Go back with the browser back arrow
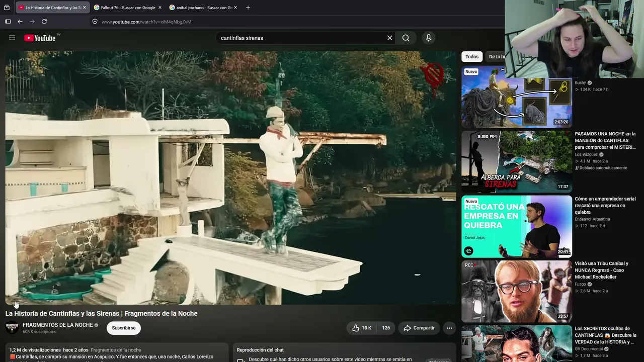The image size is (644, 362). 20,22
